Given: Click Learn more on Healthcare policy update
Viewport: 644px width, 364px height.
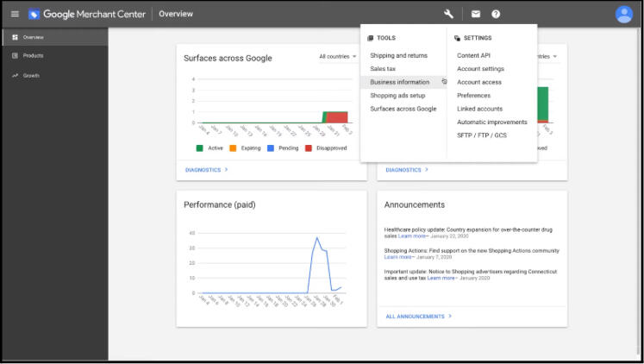Looking at the screenshot, I should [411, 235].
